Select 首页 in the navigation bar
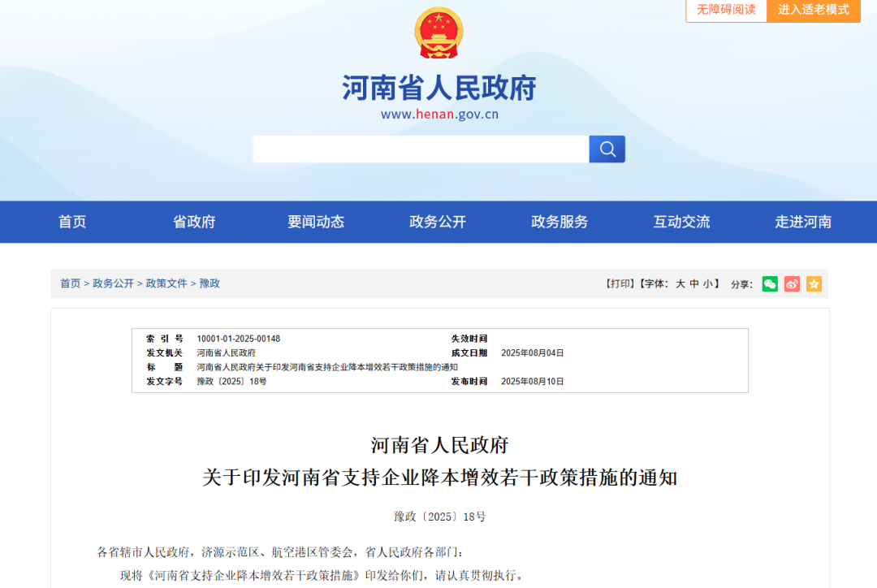Viewport: 877px width, 588px height. click(72, 222)
